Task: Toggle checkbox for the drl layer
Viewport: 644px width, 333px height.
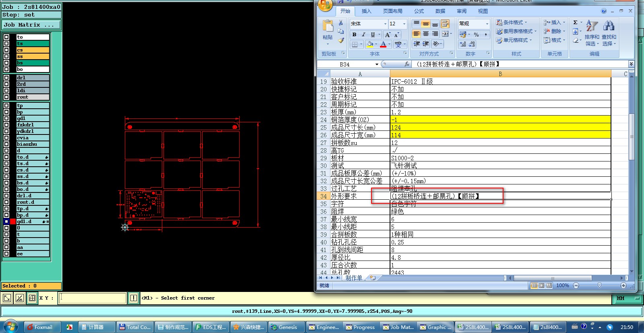Action: click(x=6, y=78)
